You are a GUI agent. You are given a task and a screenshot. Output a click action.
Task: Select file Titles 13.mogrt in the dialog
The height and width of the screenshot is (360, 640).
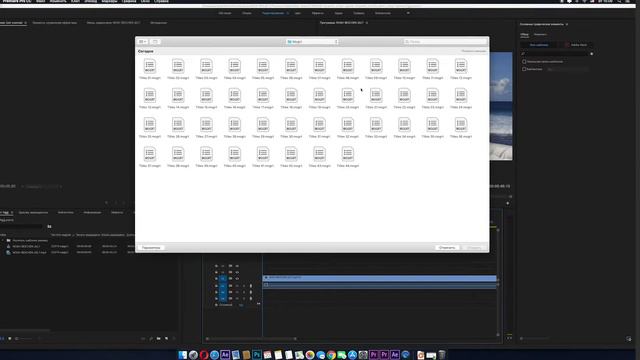(x=150, y=98)
